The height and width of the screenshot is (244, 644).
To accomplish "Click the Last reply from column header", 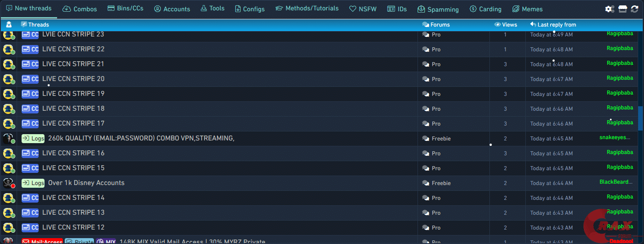I will pos(557,25).
